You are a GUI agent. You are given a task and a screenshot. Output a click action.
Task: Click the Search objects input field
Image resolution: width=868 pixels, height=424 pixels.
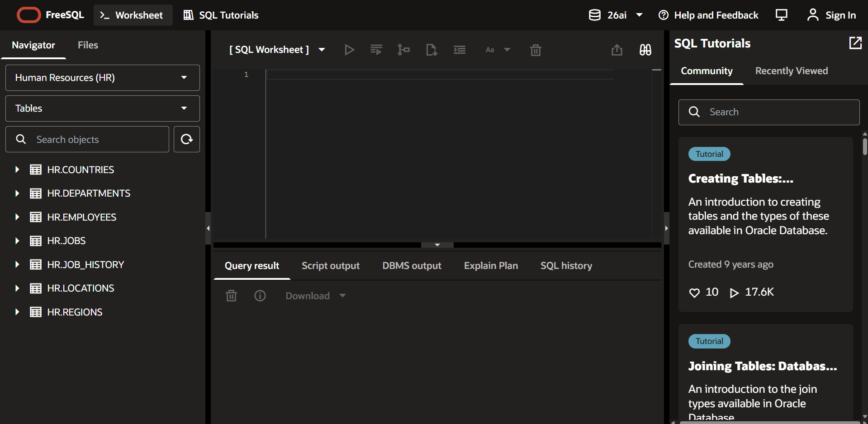point(87,139)
